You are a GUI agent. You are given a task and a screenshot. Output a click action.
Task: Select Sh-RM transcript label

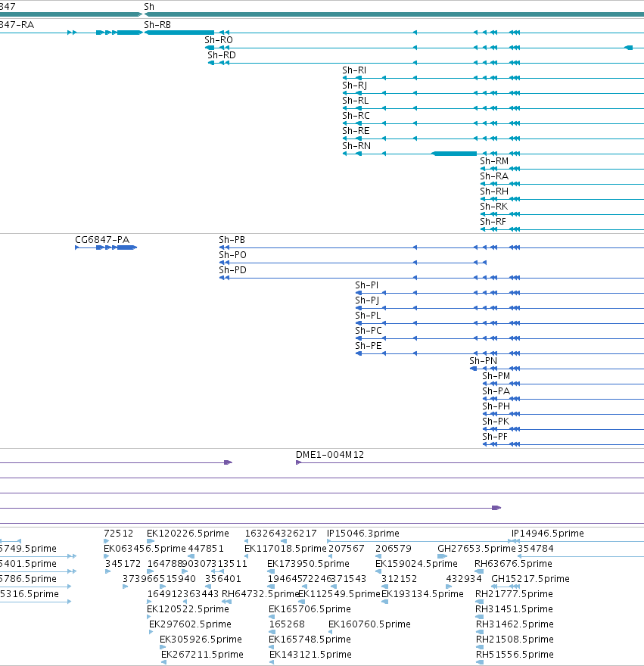click(494, 161)
